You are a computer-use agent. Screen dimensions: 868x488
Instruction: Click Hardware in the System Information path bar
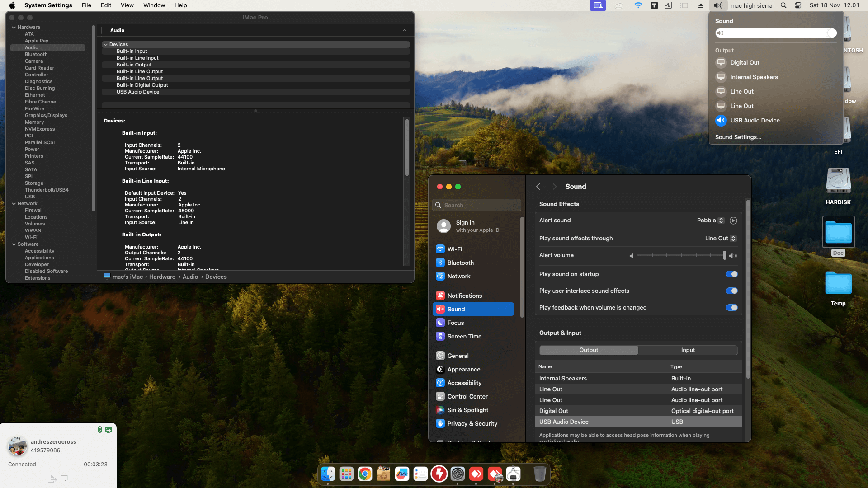(162, 277)
